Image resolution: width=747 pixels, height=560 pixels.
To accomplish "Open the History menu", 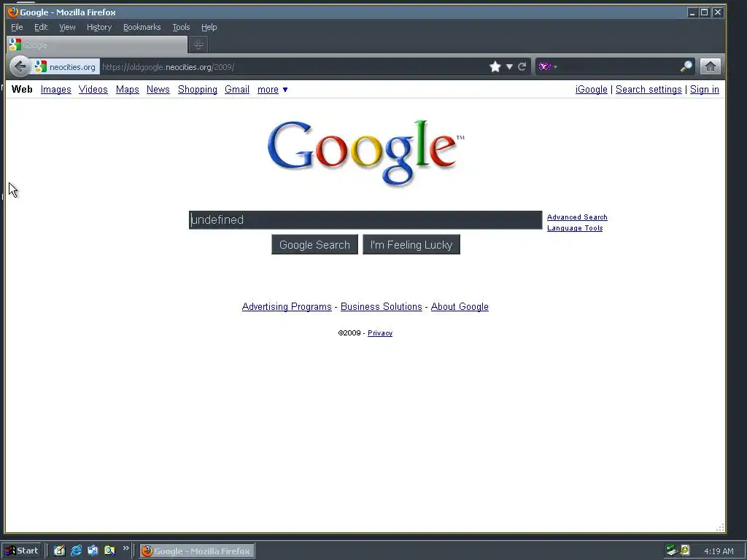I will (99, 27).
